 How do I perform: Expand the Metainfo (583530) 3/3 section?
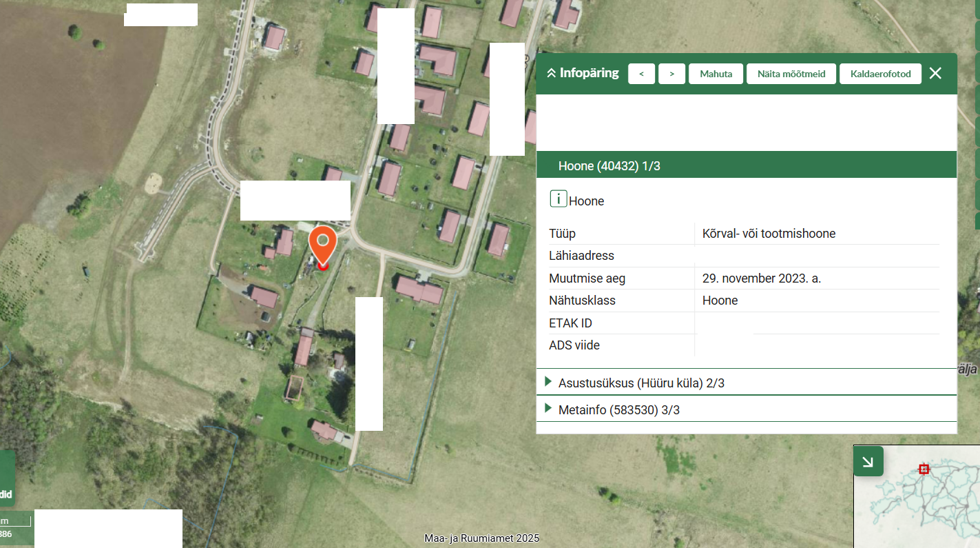click(619, 410)
